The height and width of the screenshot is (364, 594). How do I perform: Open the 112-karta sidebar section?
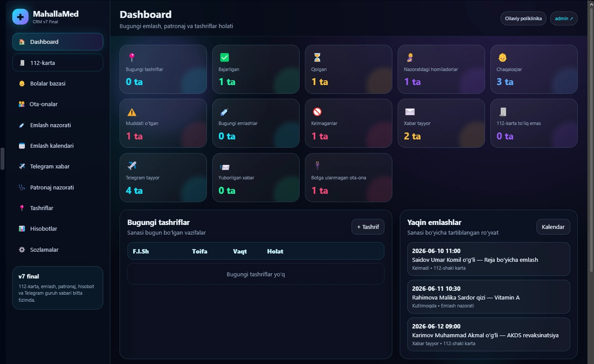57,63
